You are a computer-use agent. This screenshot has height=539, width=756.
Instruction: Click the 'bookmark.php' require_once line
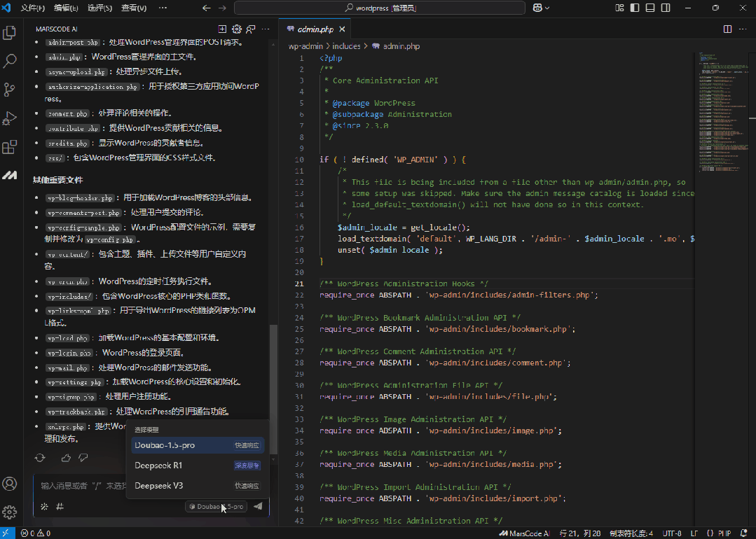(448, 329)
